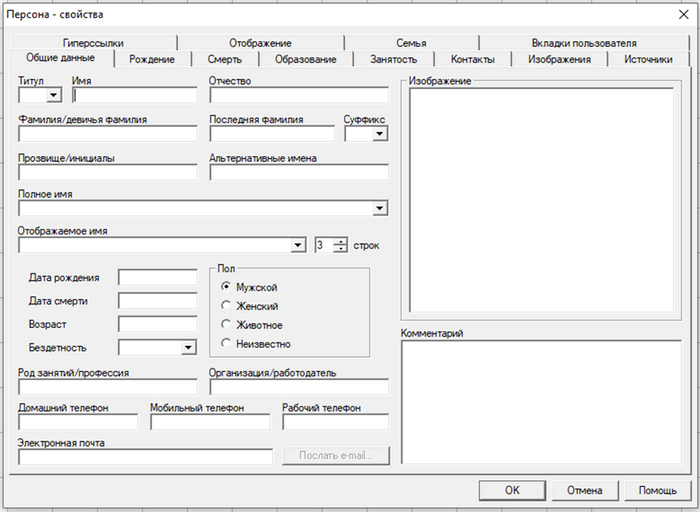This screenshot has height=512, width=700.
Task: Switch to the Гиперссылки tab
Action: [x=93, y=43]
